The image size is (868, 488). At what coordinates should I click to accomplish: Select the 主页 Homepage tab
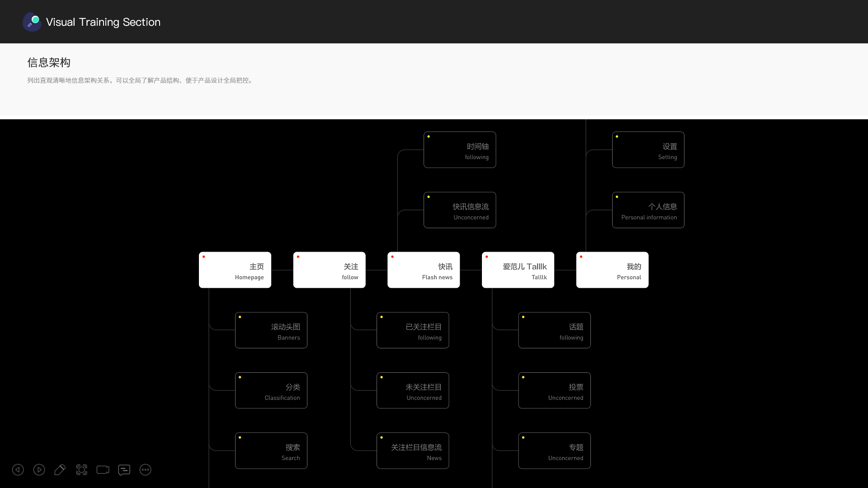coord(235,270)
